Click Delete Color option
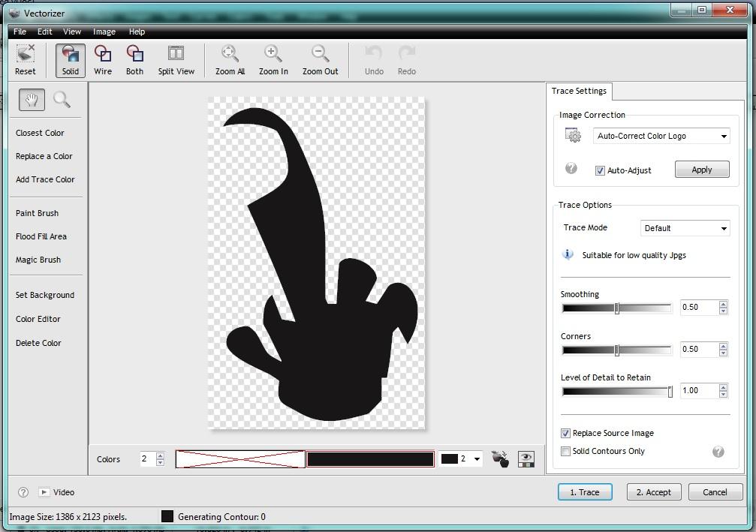The height and width of the screenshot is (532, 756). pyautogui.click(x=38, y=343)
